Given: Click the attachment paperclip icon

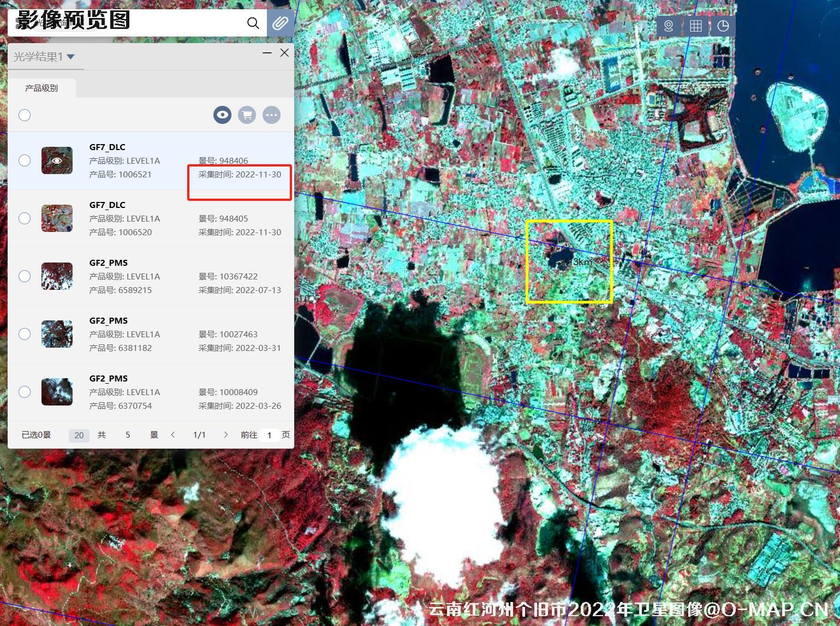Looking at the screenshot, I should (x=281, y=23).
